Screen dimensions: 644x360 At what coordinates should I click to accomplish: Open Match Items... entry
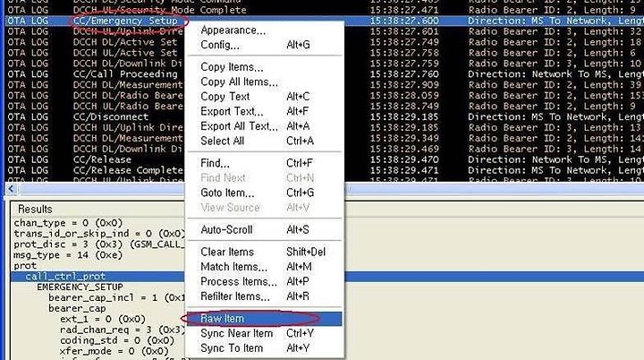click(x=233, y=267)
